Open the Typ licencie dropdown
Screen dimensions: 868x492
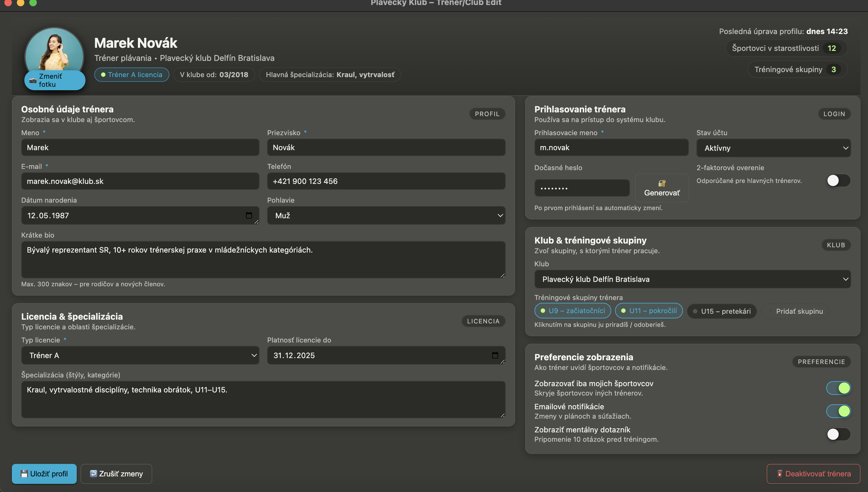pyautogui.click(x=140, y=355)
